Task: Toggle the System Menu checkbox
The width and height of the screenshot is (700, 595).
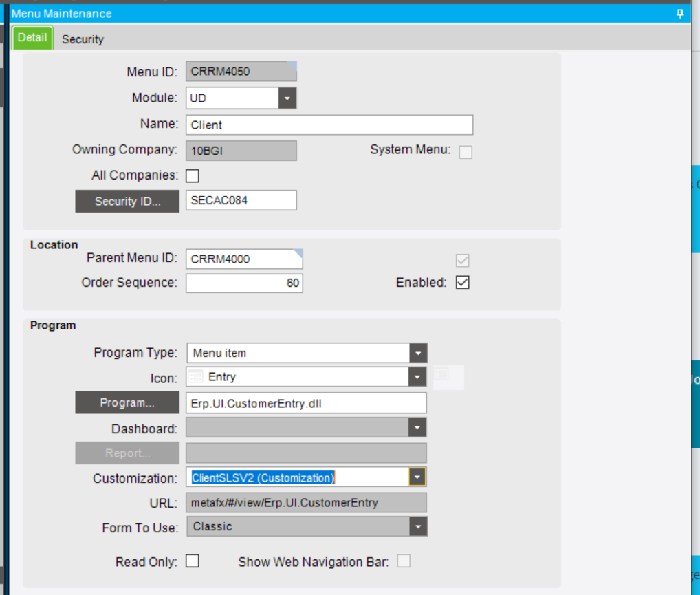Action: (465, 151)
